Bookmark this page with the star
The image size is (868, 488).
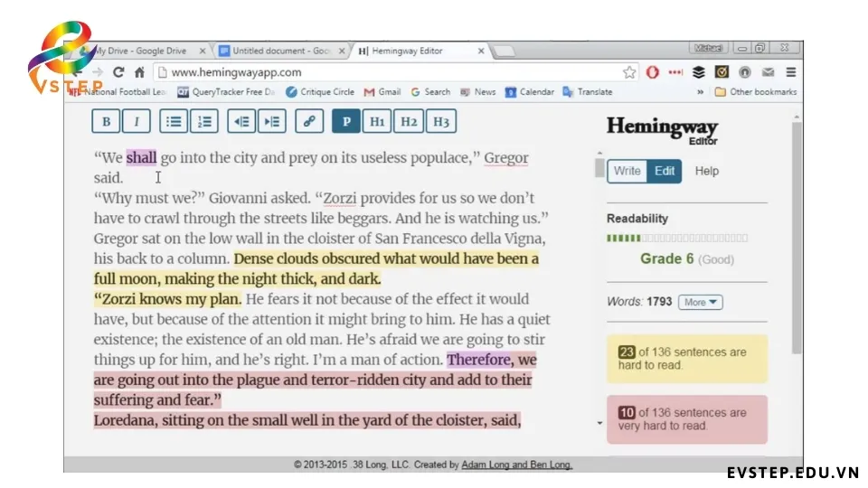tap(629, 72)
